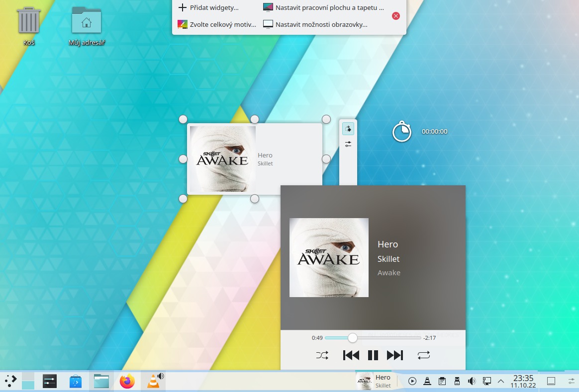Viewport: 579px width, 392px height.
Task: Skip to next track
Action: point(395,355)
